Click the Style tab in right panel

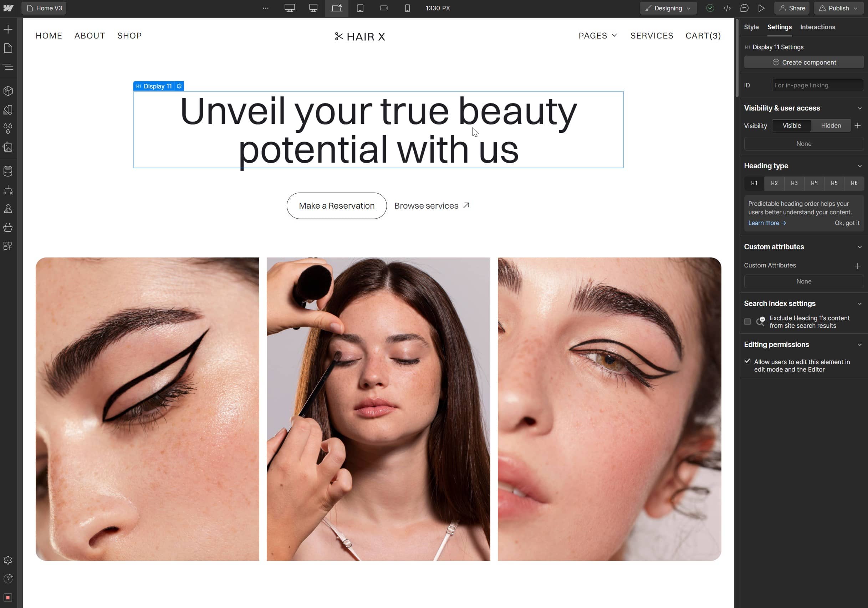[x=752, y=27]
